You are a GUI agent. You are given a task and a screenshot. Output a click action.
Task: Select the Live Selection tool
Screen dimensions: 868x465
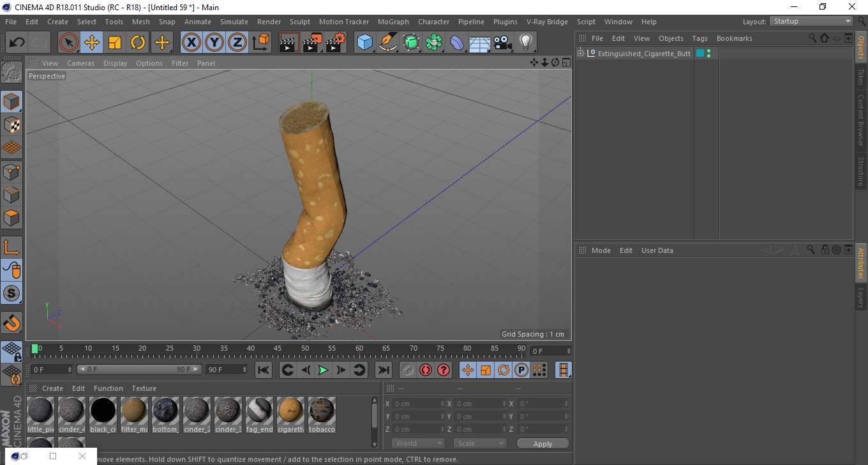pyautogui.click(x=69, y=43)
